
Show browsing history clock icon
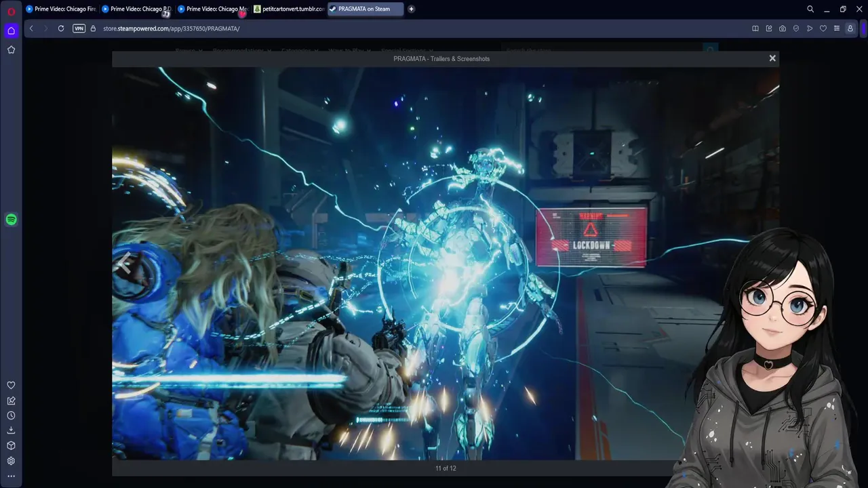click(11, 415)
